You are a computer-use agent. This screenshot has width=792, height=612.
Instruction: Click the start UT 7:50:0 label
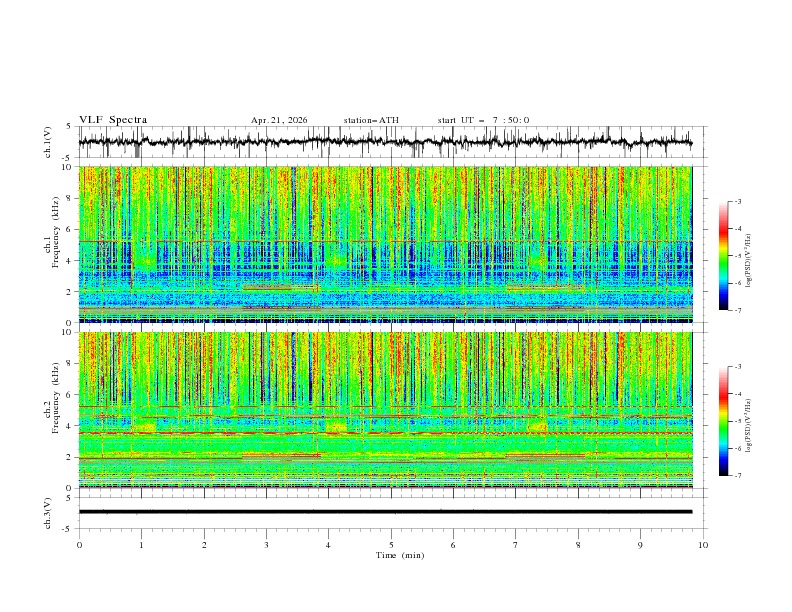(x=483, y=120)
